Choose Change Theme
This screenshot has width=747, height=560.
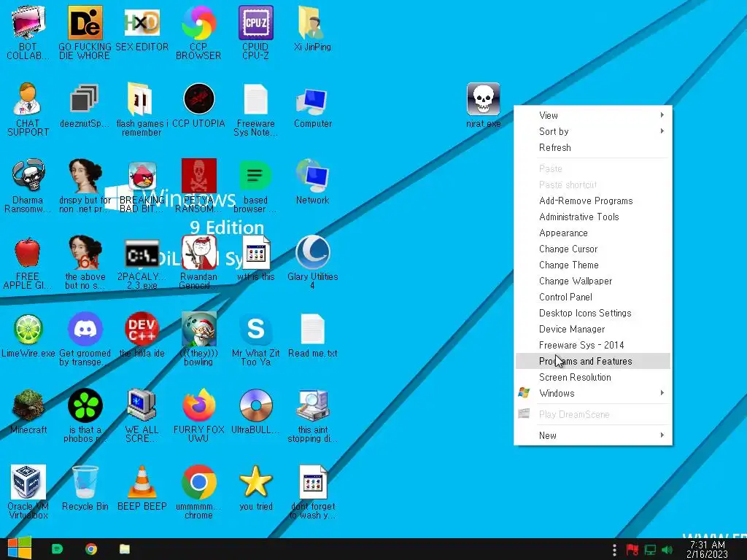coord(592,265)
